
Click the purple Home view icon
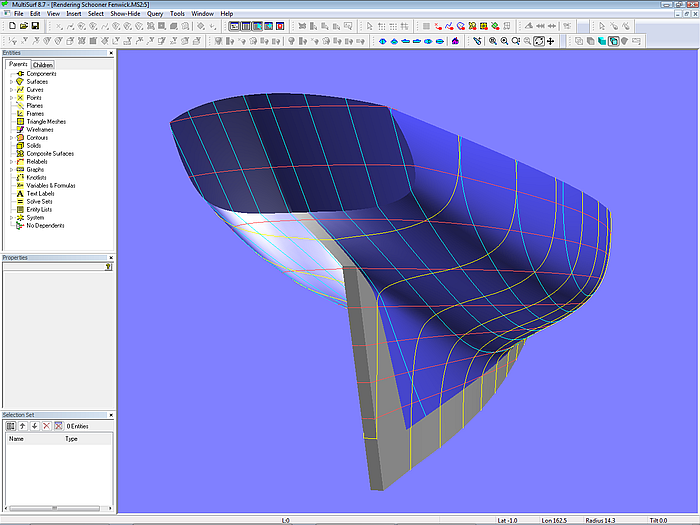456,41
